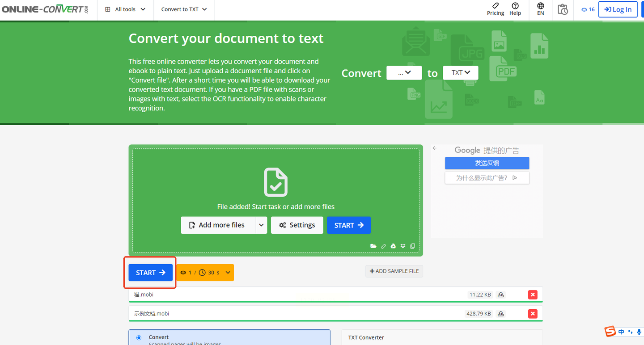The image size is (644, 345).
Task: Remove the 猫.mobi file with red X
Action: (x=533, y=295)
